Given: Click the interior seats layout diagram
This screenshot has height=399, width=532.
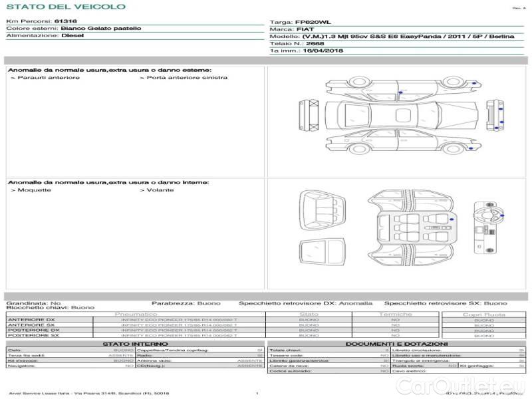Looking at the screenshot, I should [411, 225].
